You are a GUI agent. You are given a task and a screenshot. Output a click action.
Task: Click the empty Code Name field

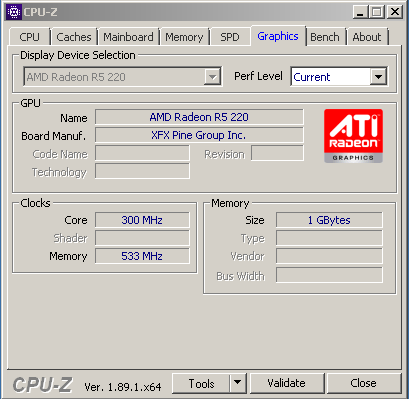[x=142, y=153]
